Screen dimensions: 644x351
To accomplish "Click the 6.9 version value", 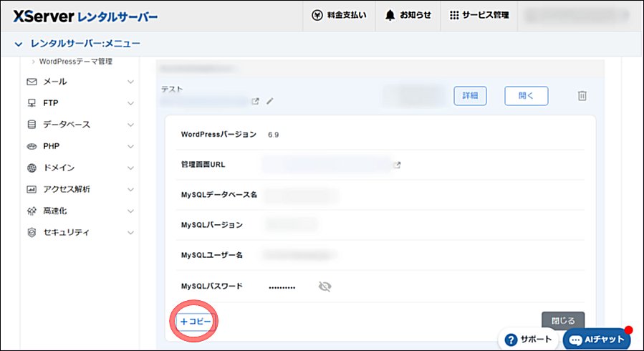I will pos(273,135).
